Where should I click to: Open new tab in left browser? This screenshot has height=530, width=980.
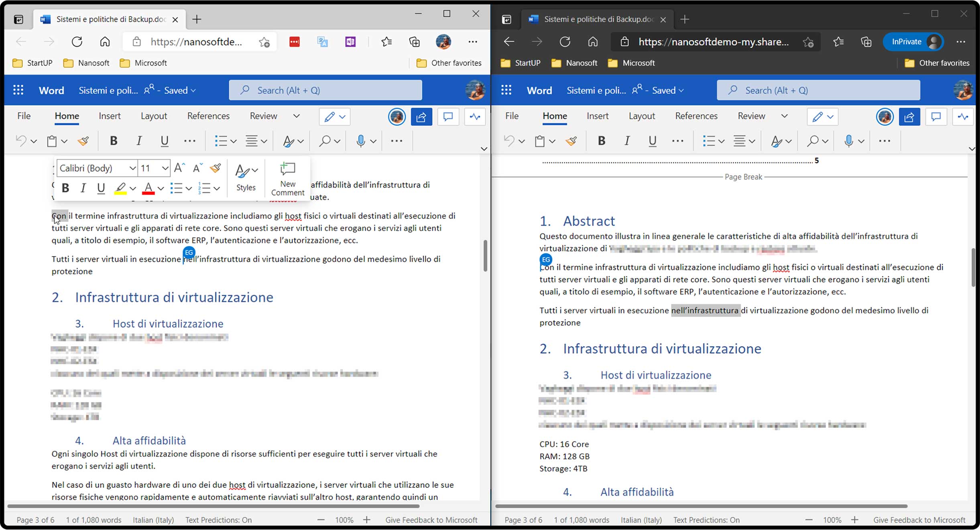click(197, 19)
